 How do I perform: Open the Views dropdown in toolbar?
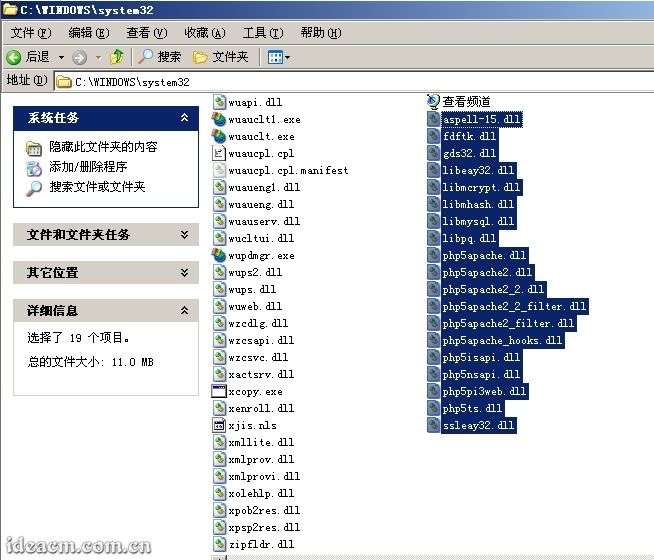[279, 57]
